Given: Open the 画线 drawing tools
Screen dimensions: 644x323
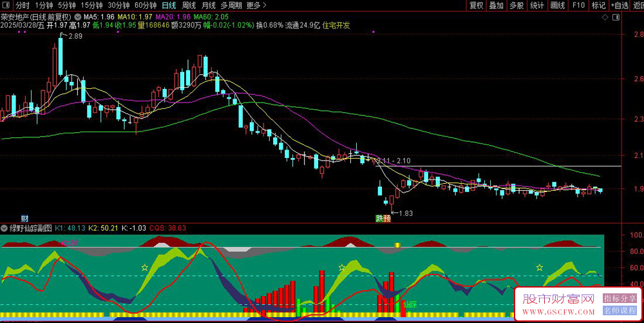Looking at the screenshot, I should pos(558,5).
